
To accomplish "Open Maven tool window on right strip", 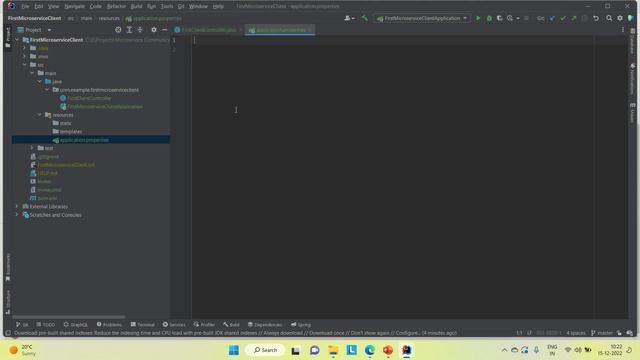I will tap(632, 113).
